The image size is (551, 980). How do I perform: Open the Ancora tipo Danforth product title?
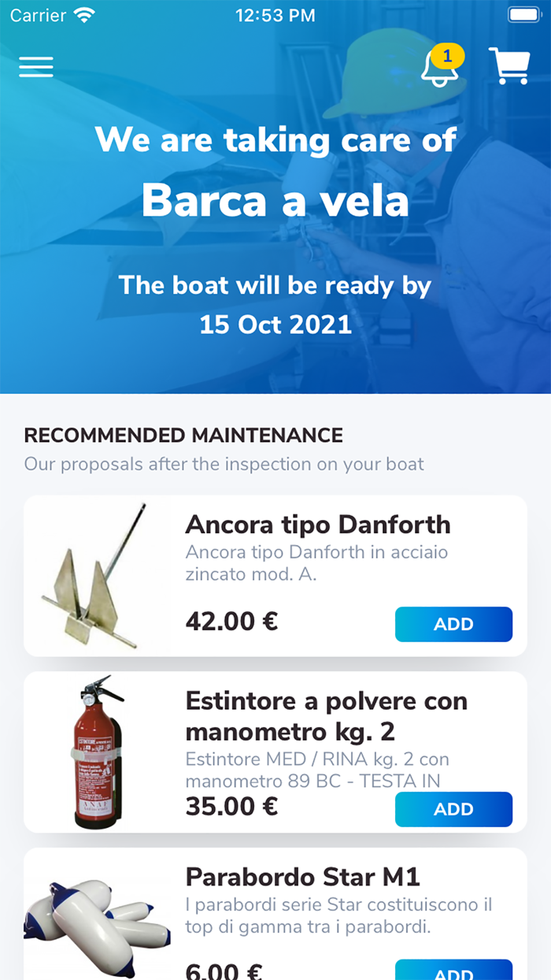coord(318,524)
